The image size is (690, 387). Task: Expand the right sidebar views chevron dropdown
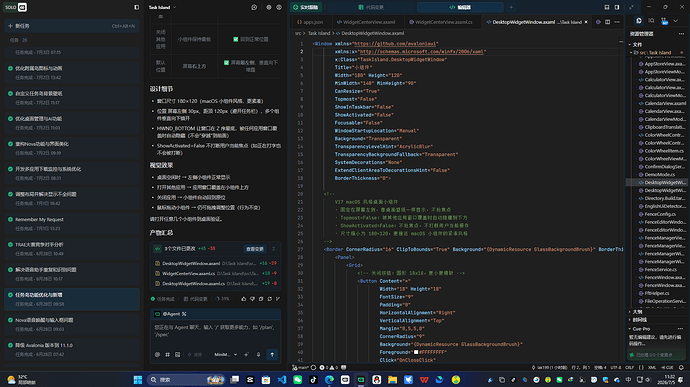[675, 21]
